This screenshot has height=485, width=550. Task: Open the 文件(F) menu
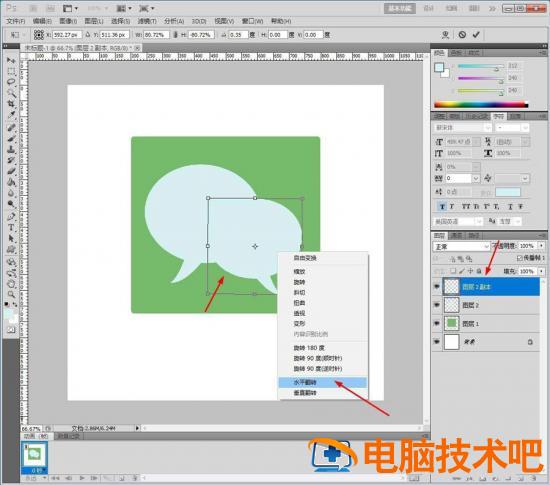pos(16,21)
